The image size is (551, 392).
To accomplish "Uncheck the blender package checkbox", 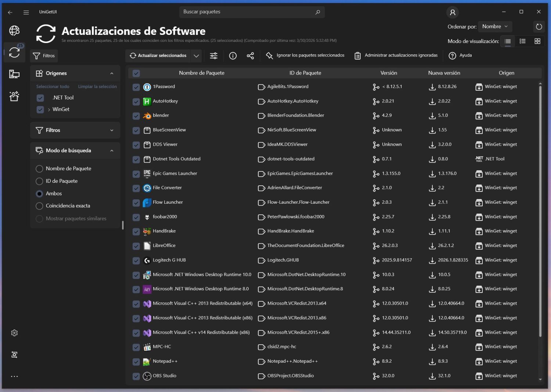I will tap(136, 116).
